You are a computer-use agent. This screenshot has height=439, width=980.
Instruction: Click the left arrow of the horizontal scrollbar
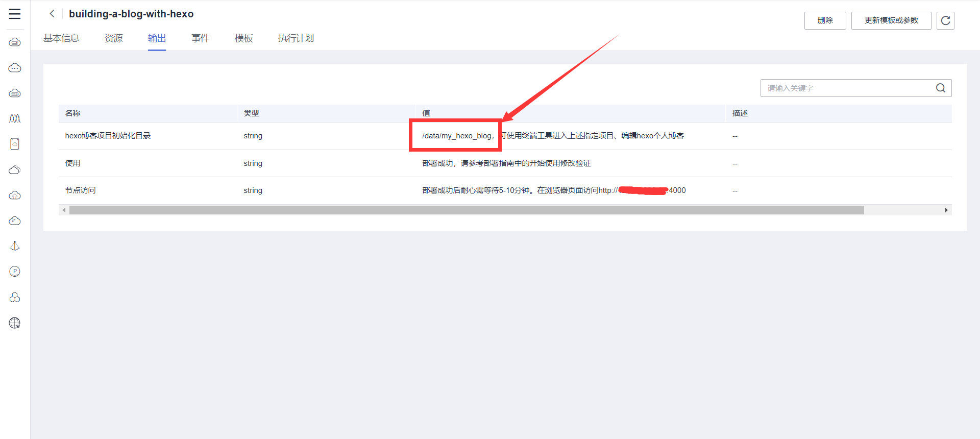click(x=64, y=210)
